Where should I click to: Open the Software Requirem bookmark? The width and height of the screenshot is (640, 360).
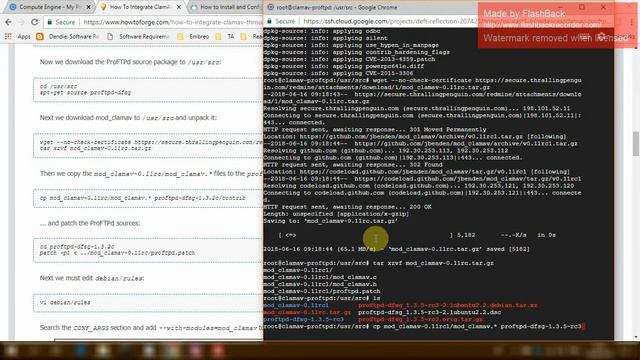[139, 36]
